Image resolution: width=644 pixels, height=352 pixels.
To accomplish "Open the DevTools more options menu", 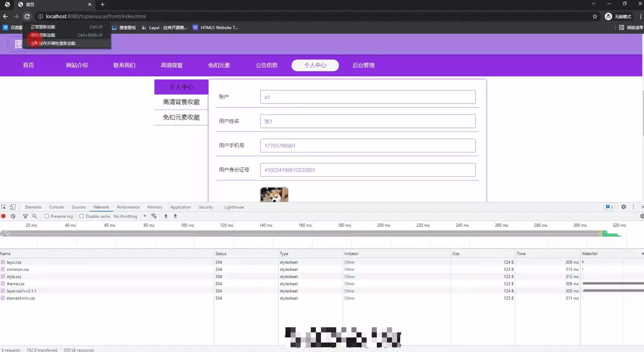I will [x=632, y=207].
